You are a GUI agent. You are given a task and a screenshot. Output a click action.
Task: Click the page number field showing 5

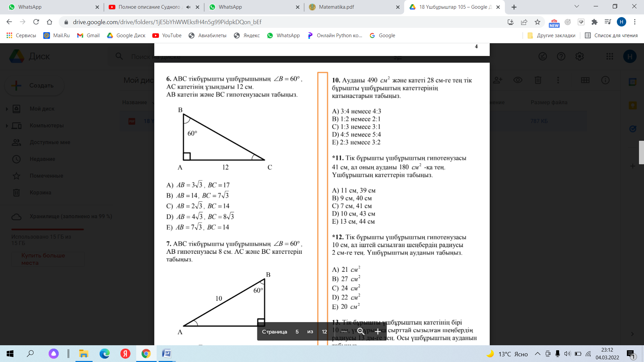point(297,331)
